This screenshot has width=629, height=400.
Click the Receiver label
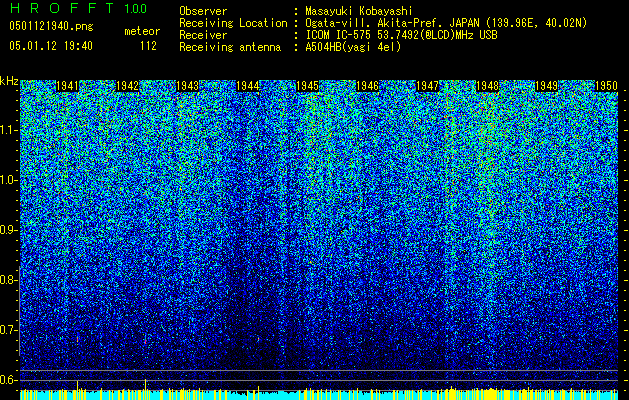203,35
